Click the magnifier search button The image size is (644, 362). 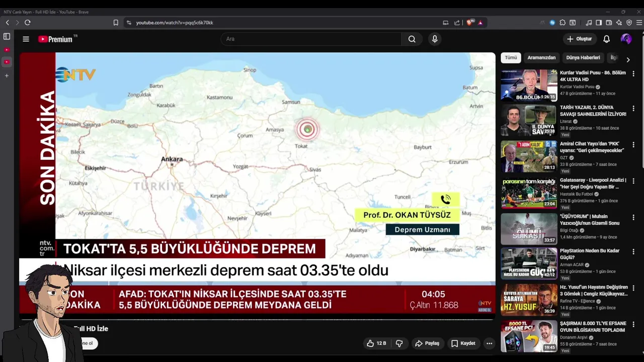[x=412, y=39]
